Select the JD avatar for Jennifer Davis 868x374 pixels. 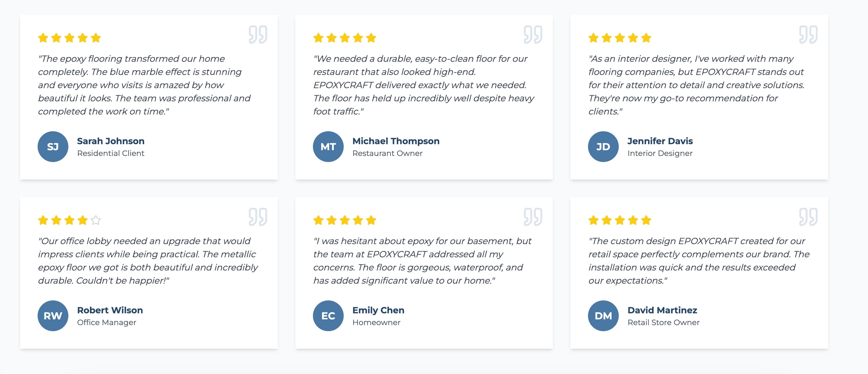point(603,147)
